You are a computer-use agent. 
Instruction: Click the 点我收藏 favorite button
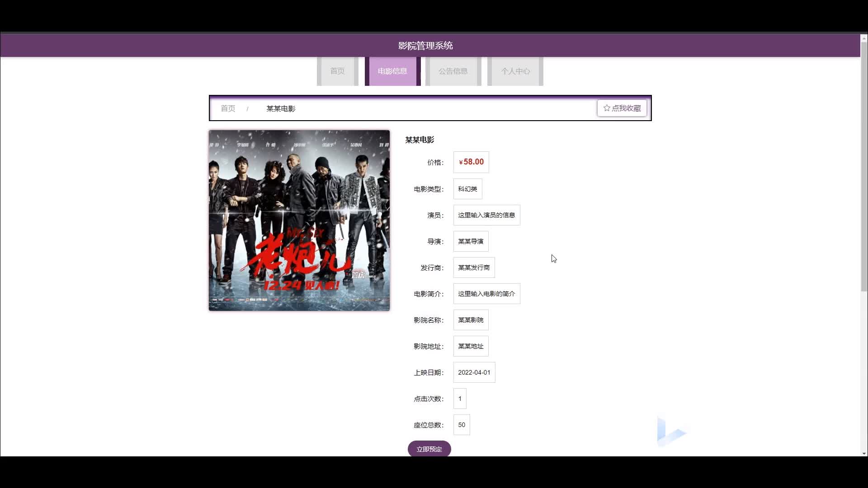click(x=622, y=108)
